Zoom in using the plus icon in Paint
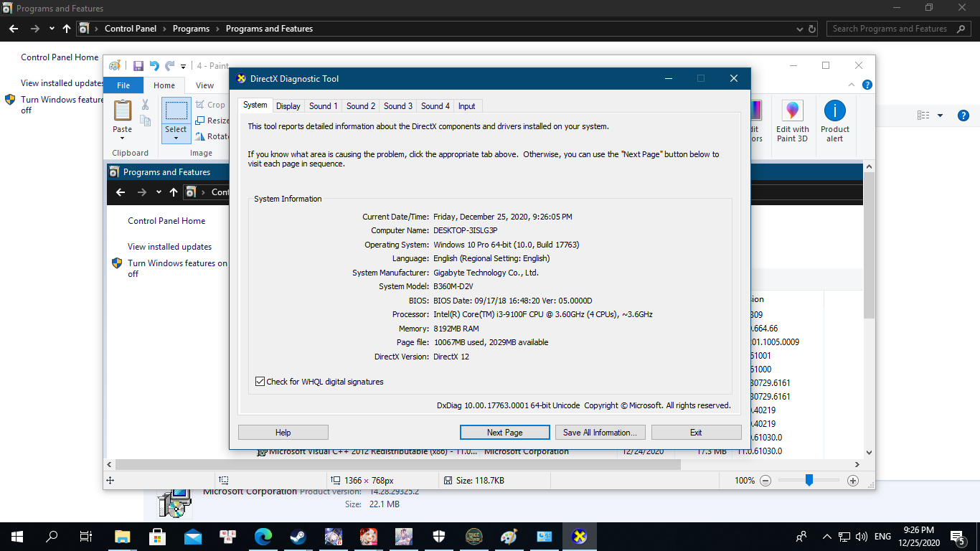980x551 pixels. (x=853, y=481)
